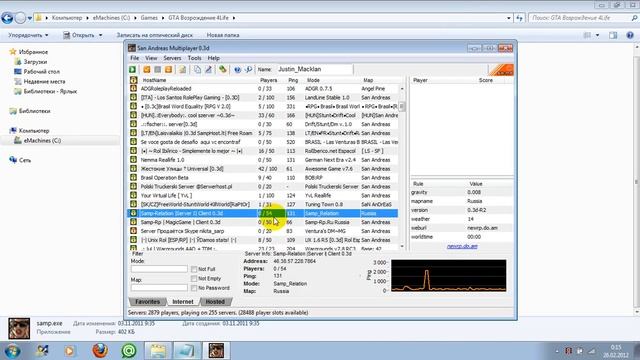This screenshot has width=640, height=360.
Task: Click the gray Delete Server toolbar icon
Action: coord(158,70)
